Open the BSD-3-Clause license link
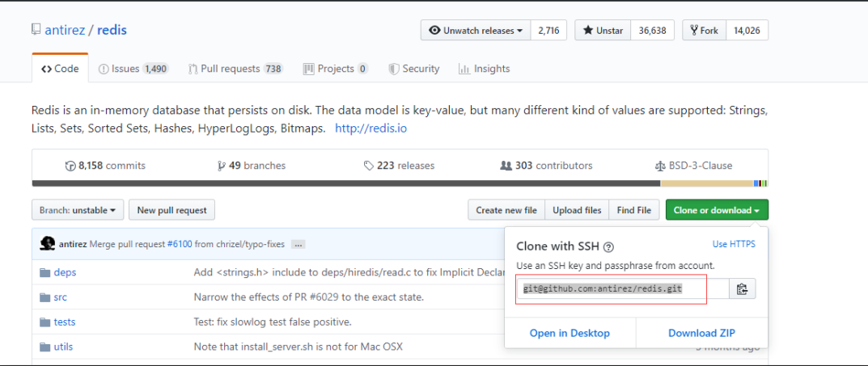 tap(693, 166)
